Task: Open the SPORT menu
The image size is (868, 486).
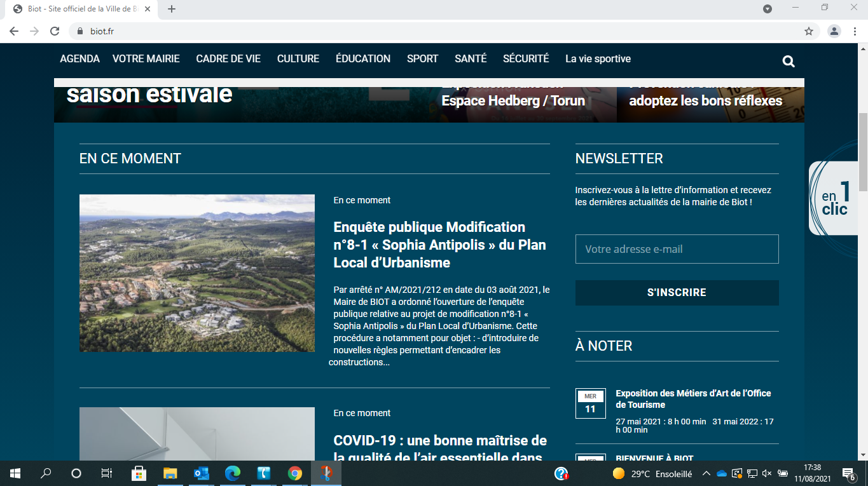Action: coord(423,58)
